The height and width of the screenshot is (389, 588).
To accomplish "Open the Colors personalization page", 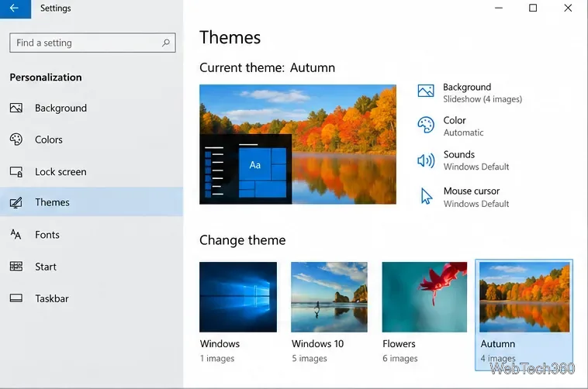I will pos(92,139).
